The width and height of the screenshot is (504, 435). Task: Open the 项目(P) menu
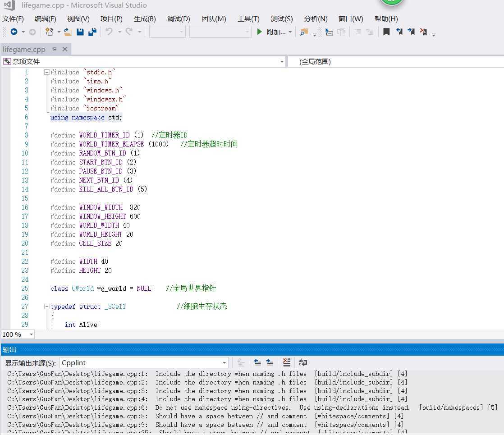(111, 18)
